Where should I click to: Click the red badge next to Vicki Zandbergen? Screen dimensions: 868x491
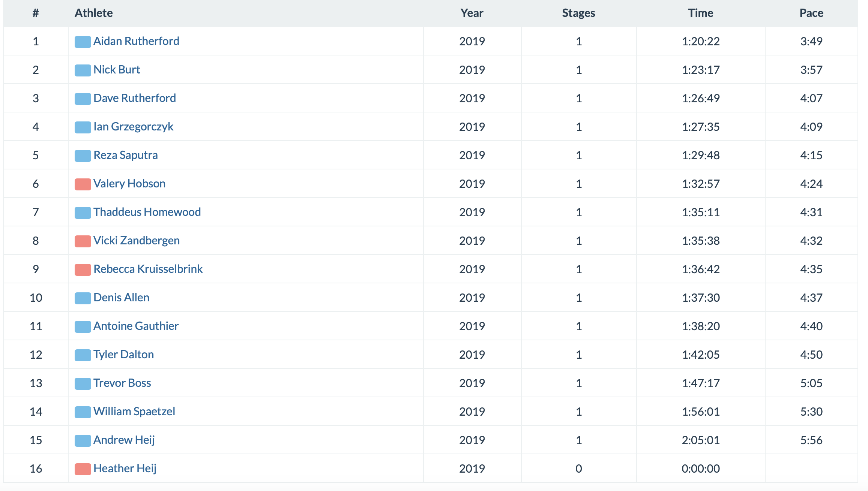point(83,241)
